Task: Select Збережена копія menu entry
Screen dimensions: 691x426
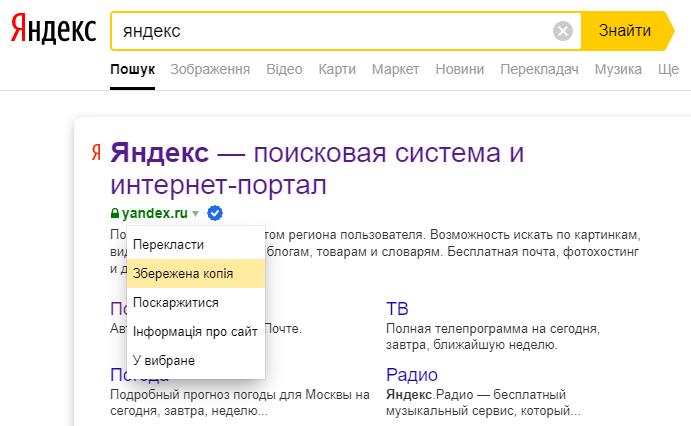Action: pos(196,274)
